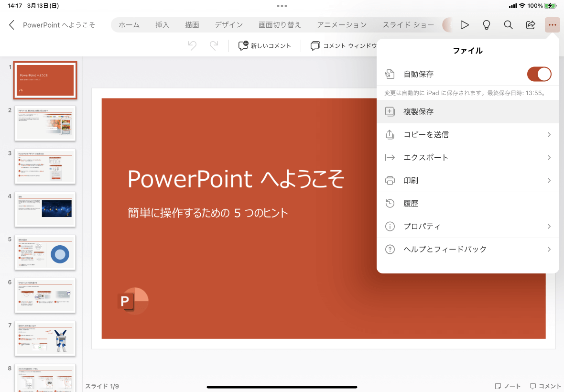This screenshot has height=392, width=564.
Task: Switch to the 描画 tab
Action: [192, 25]
